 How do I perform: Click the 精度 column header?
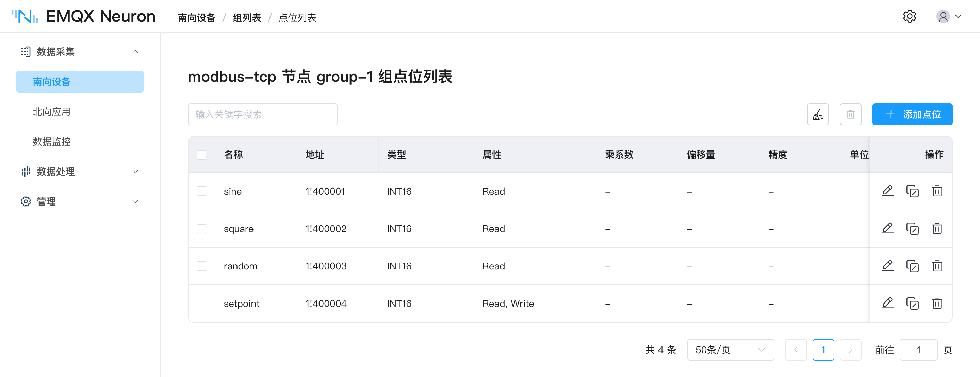[778, 155]
